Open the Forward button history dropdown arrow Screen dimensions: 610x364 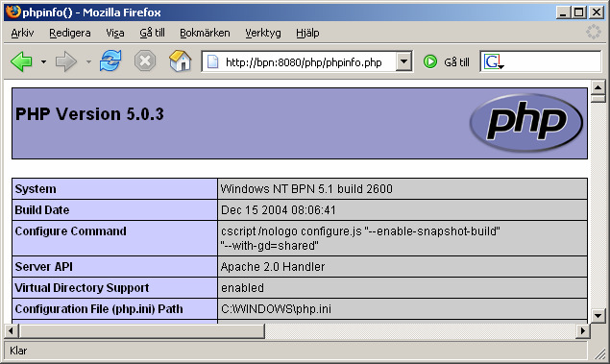click(x=88, y=61)
